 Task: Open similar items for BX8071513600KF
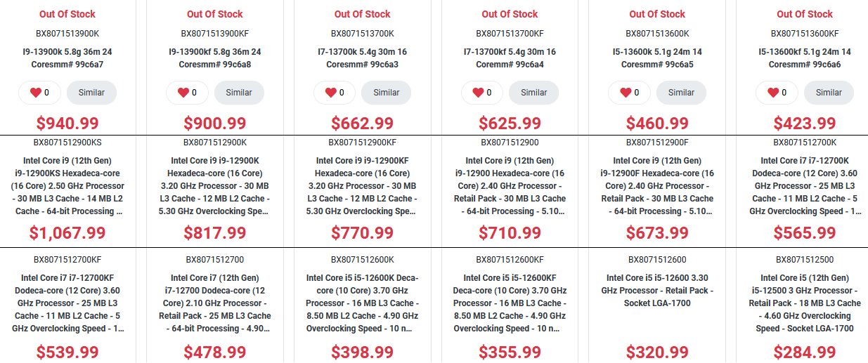829,93
